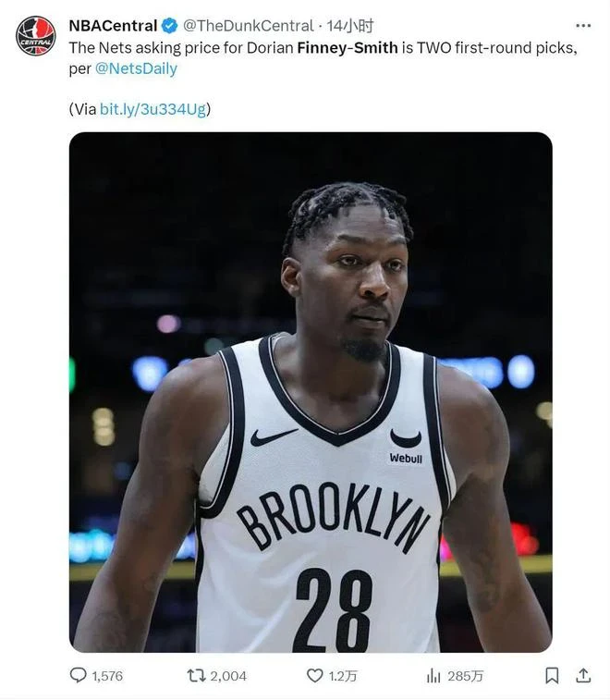
Task: Open the @TheDunkCentral handle
Action: click(x=248, y=26)
